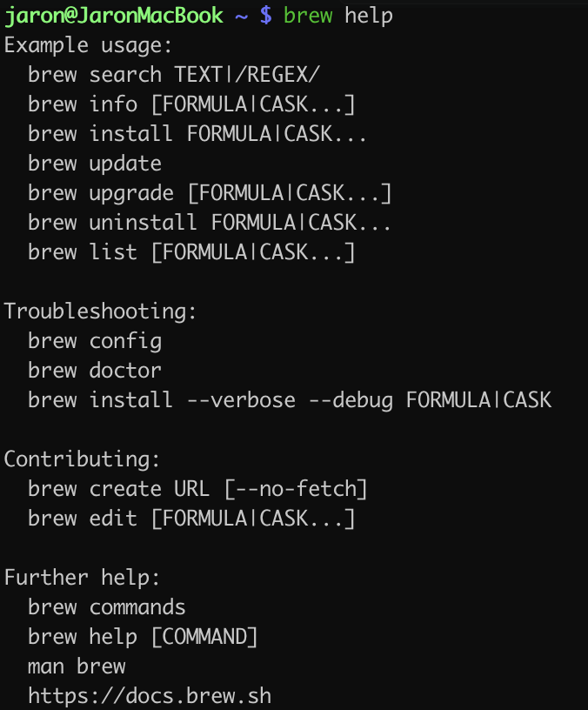Click the 'brew doctor' line
This screenshot has width=588, height=710.
(x=95, y=371)
